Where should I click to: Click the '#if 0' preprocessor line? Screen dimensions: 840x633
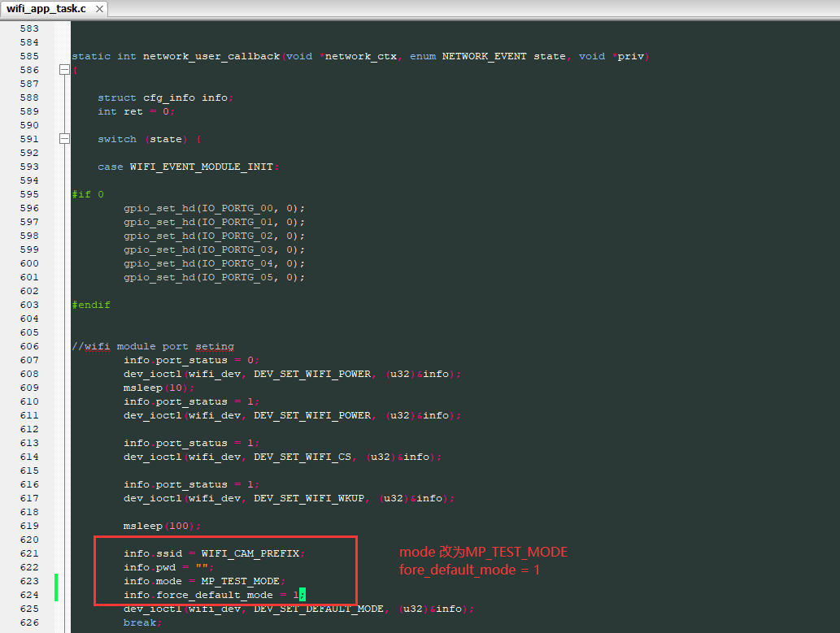point(88,194)
